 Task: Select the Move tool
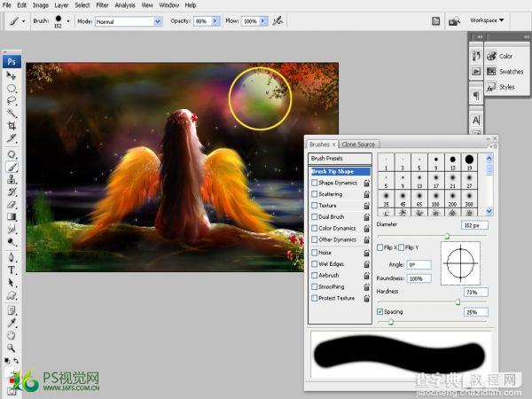[12, 75]
